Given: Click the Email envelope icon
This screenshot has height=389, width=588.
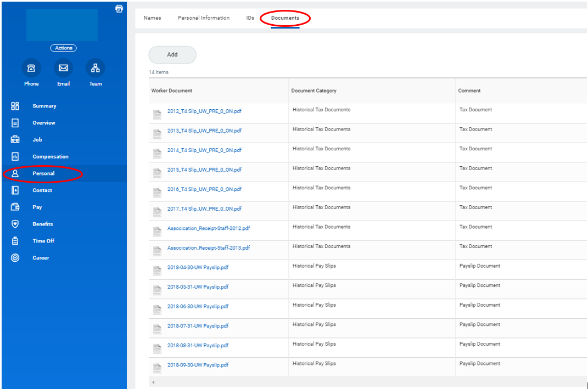Looking at the screenshot, I should point(63,68).
